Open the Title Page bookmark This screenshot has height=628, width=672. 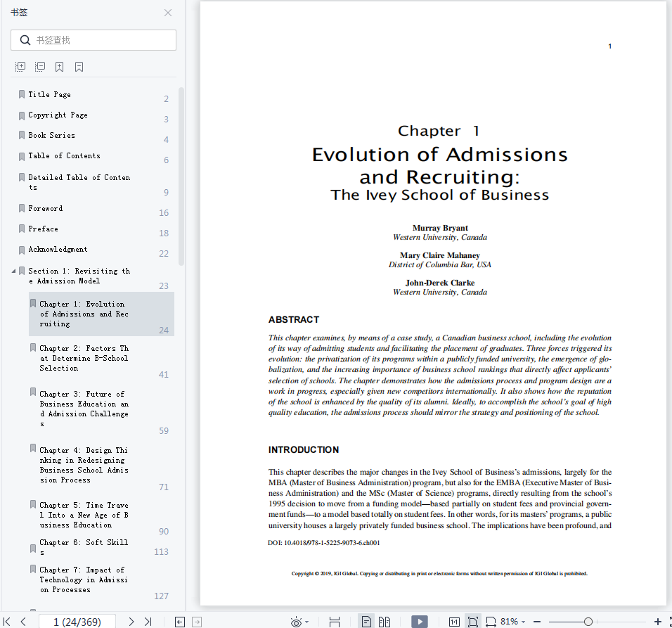tap(50, 94)
